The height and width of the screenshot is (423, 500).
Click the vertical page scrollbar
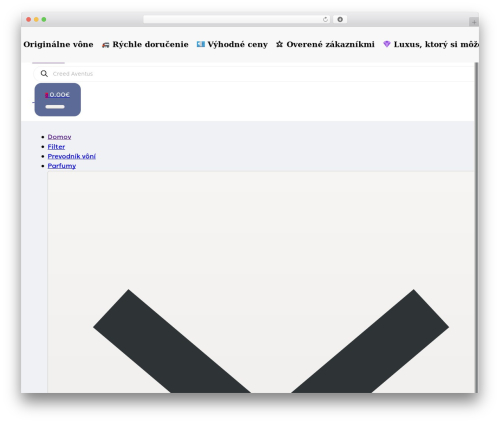pyautogui.click(x=476, y=227)
